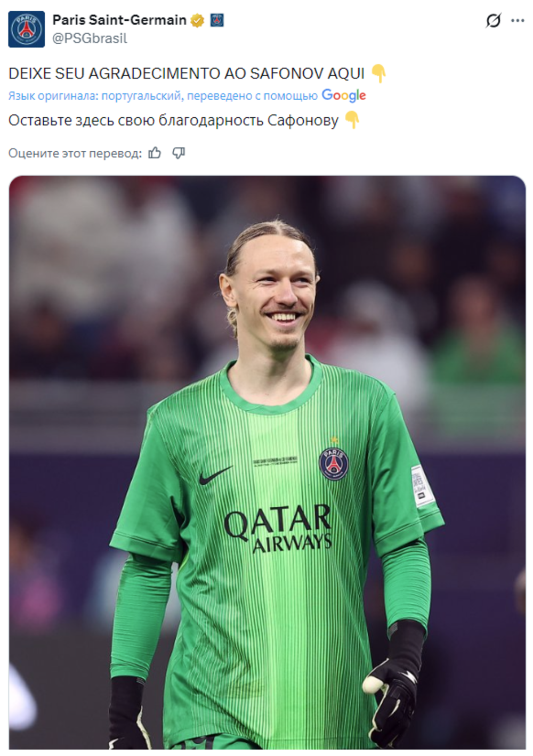Open the goalkeeper photo in full view
This screenshot has height=756, width=533.
pos(267,462)
